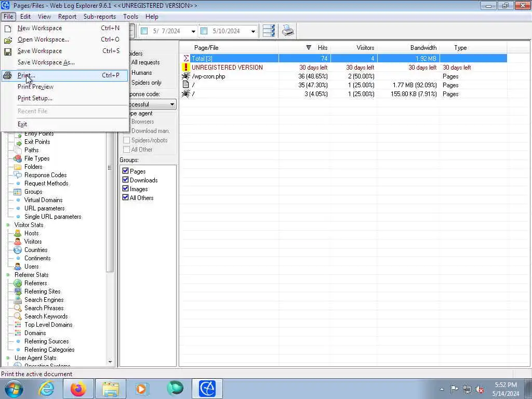The image size is (532, 399).
Task: Click the sidebar scroll down arrow
Action: 110,362
